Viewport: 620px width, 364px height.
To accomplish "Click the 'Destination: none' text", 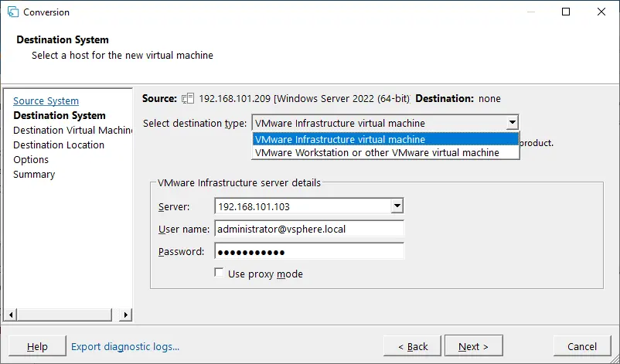I will point(458,98).
